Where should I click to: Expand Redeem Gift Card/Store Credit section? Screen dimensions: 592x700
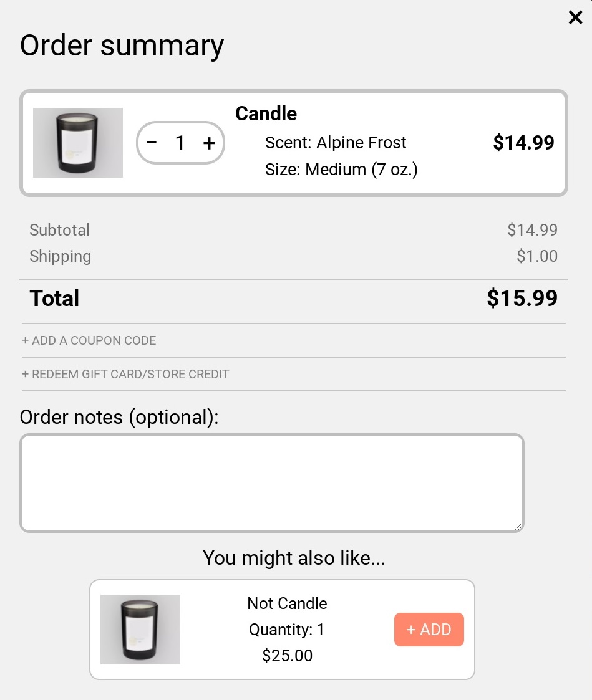point(125,374)
